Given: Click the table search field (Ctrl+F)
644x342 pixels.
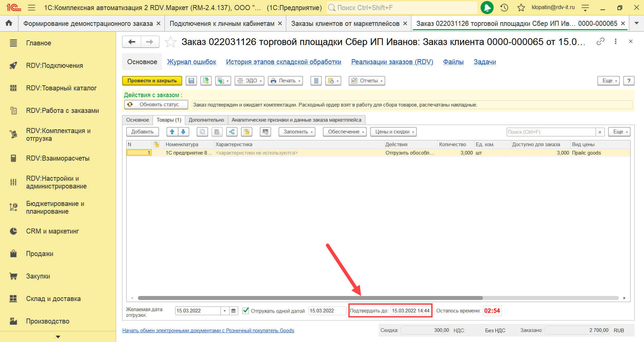Looking at the screenshot, I should click(x=551, y=132).
